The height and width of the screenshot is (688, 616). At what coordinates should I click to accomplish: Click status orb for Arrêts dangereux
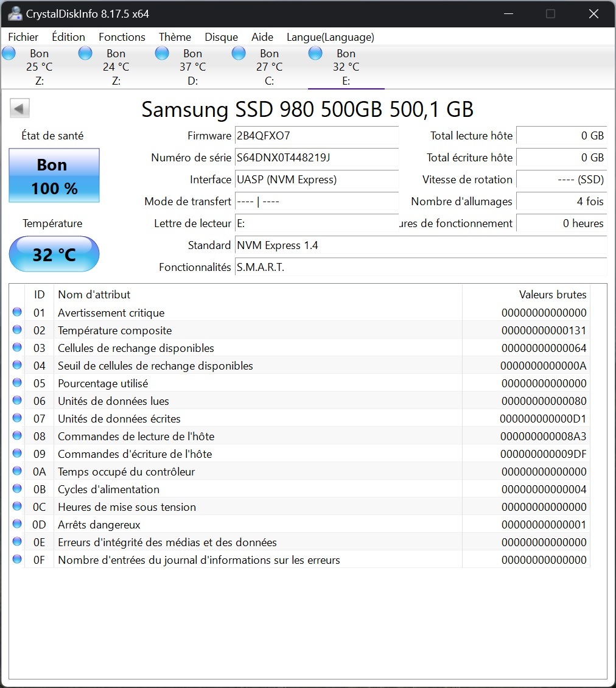17,524
